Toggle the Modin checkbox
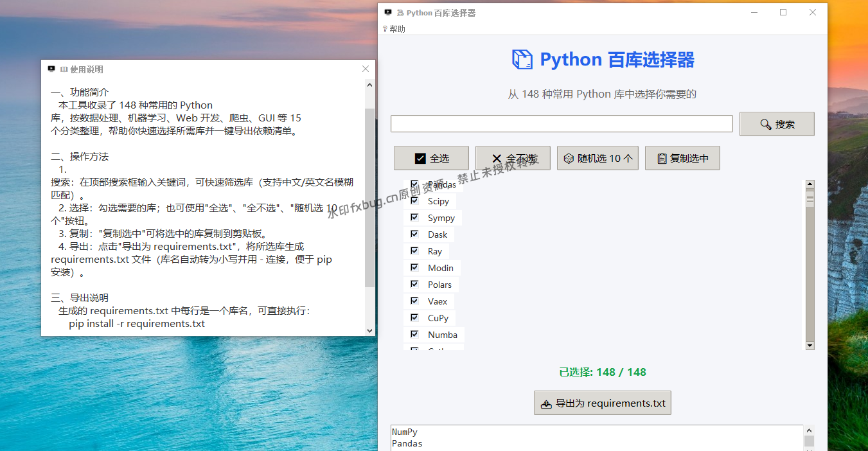The width and height of the screenshot is (868, 451). tap(414, 268)
